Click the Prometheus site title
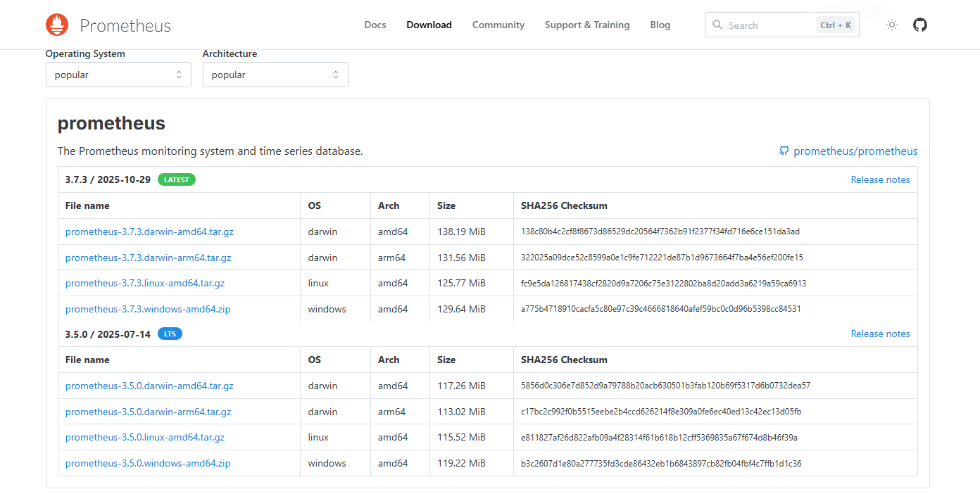Image resolution: width=980 pixels, height=494 pixels. pos(125,26)
